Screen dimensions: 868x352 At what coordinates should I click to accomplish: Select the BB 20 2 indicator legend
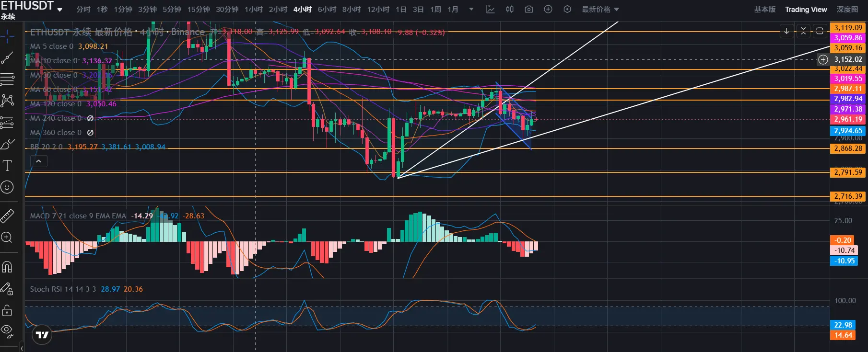[46, 147]
